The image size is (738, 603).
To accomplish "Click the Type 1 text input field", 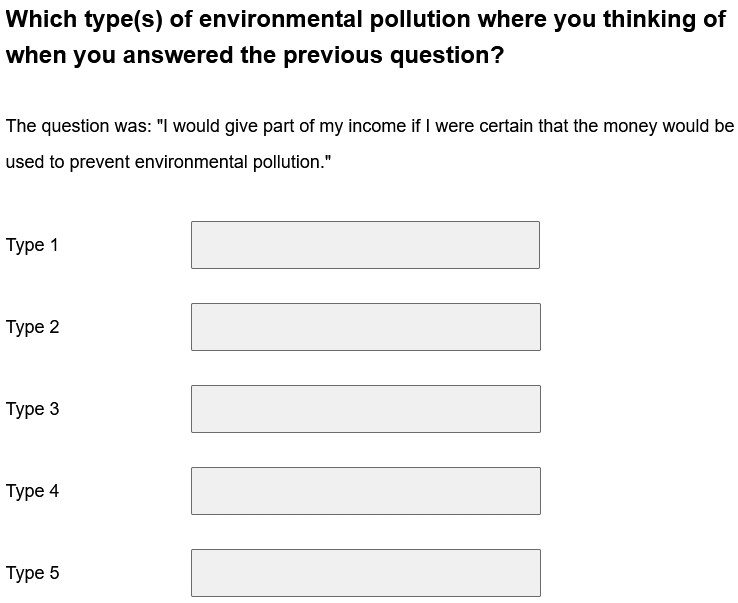I will point(365,245).
